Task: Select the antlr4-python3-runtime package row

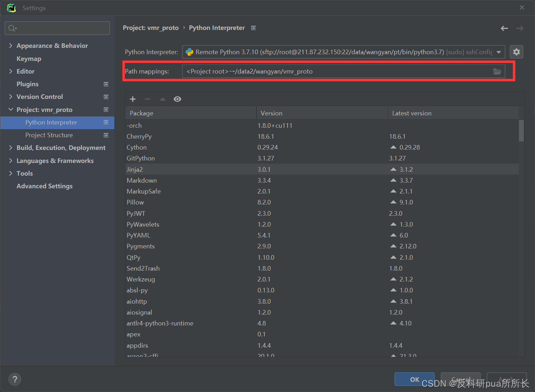Action: 322,323
